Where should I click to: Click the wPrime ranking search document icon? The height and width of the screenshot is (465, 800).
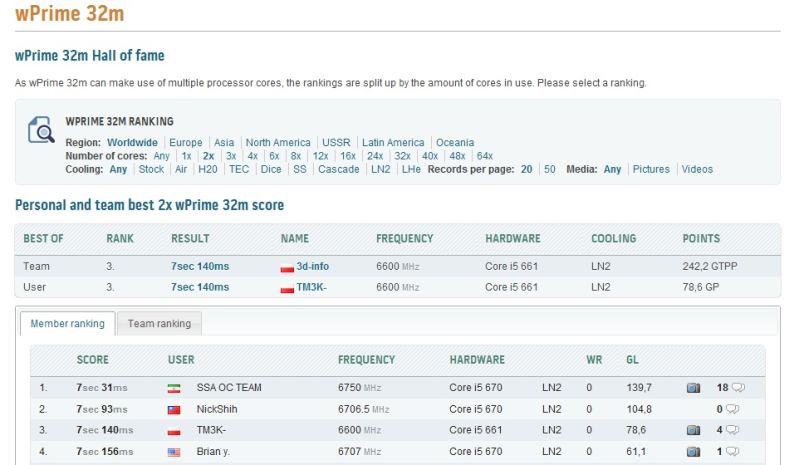(x=41, y=130)
